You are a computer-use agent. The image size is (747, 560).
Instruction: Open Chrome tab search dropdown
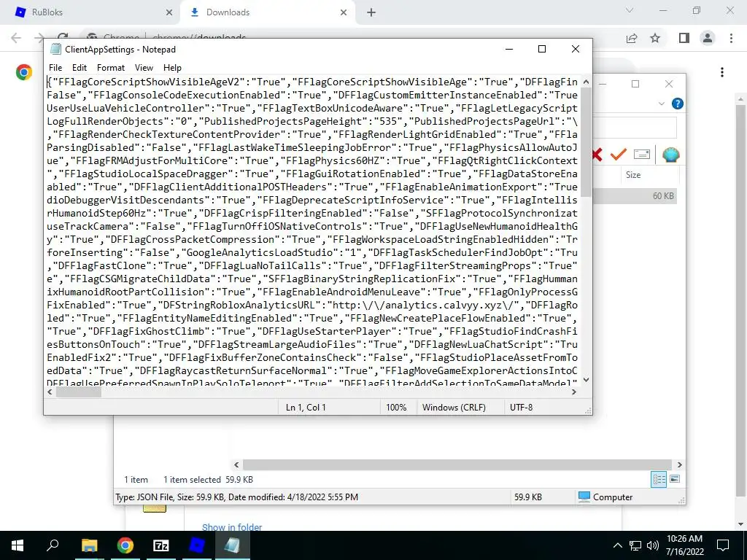coord(630,10)
